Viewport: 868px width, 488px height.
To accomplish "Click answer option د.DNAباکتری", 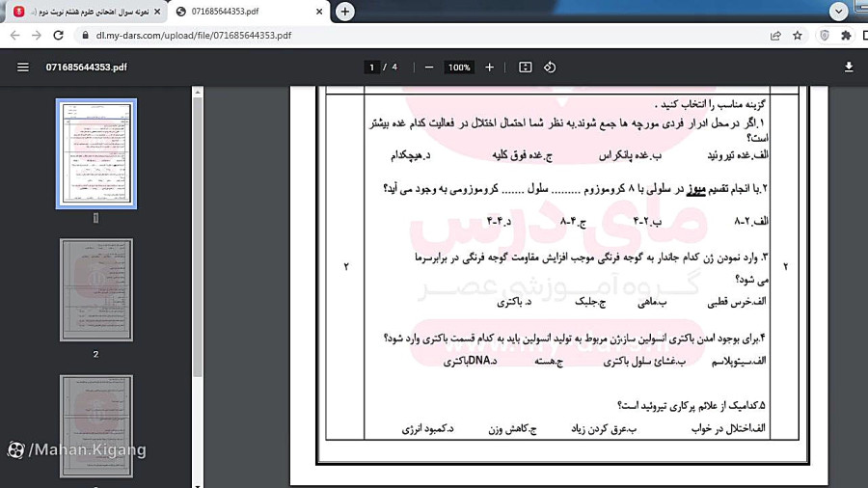I will 471,361.
